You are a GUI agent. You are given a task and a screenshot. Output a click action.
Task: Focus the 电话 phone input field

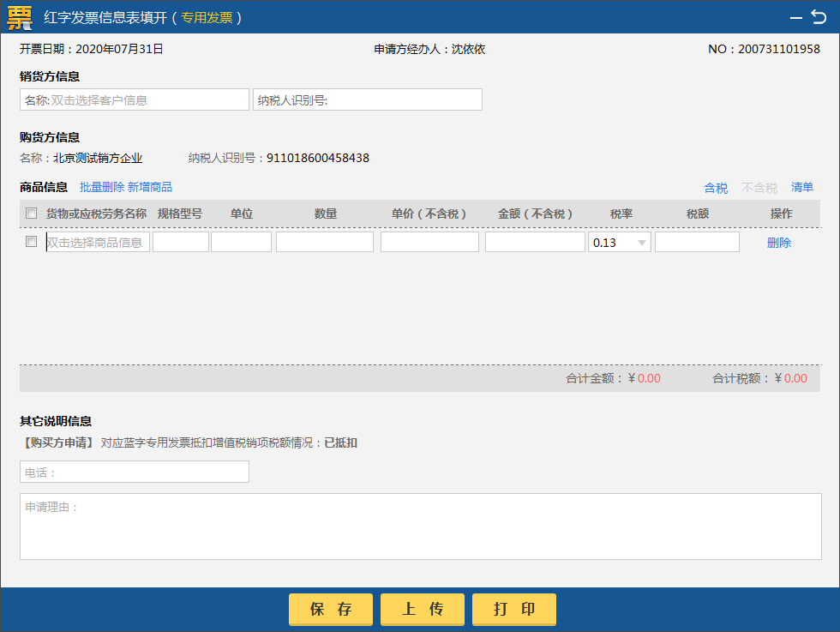click(135, 472)
